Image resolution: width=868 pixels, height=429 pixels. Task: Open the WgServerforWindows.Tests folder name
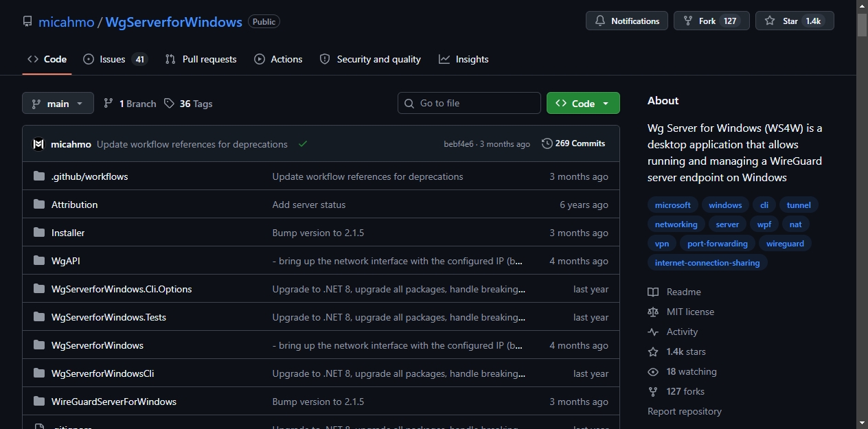(x=108, y=317)
